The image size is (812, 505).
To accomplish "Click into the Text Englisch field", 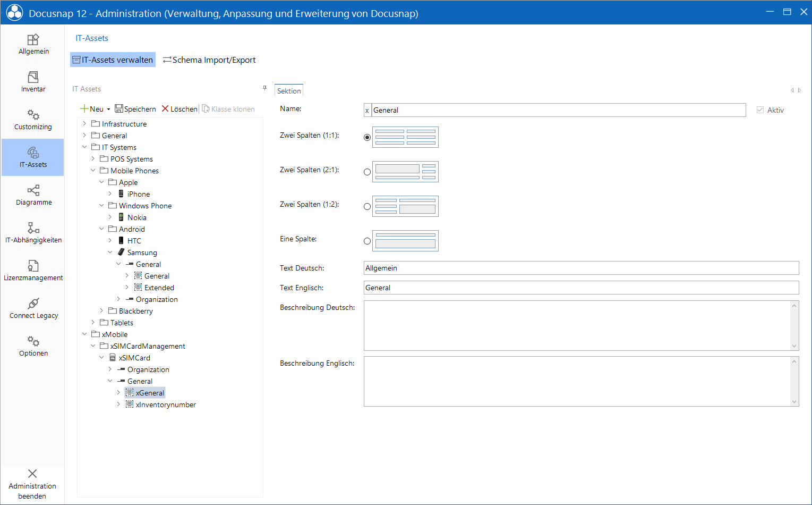I will [x=582, y=288].
